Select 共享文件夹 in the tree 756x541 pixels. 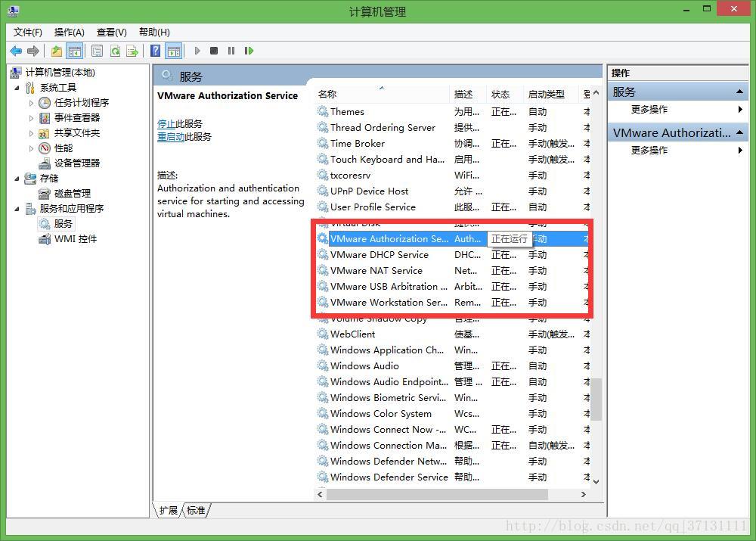(x=77, y=132)
